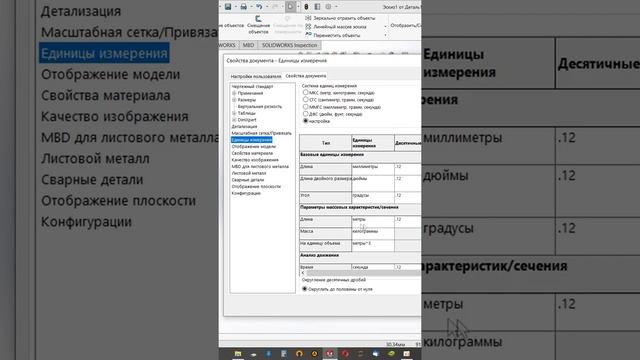Click the Отобразить/С... ribbon button
Image resolution: width=640 pixels, height=360 pixels.
406,25
